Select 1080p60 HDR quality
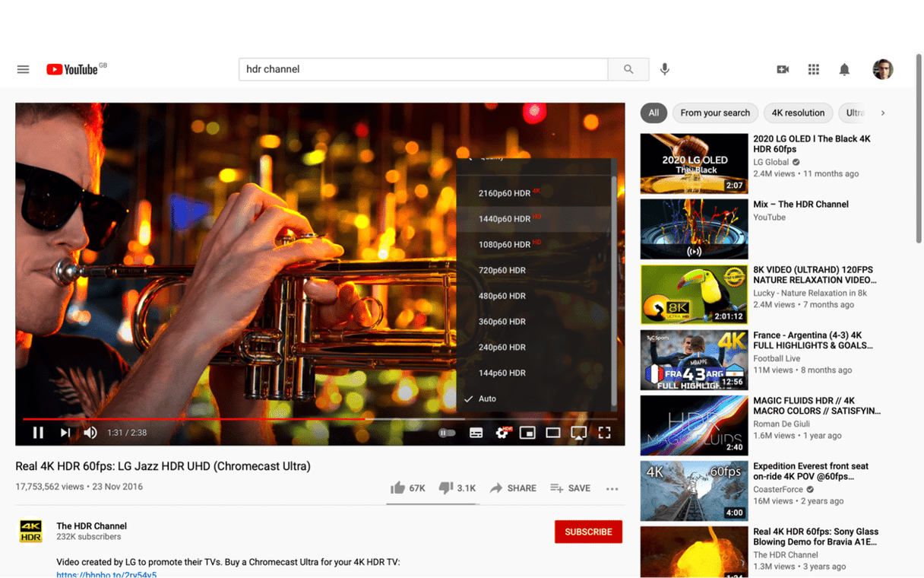The width and height of the screenshot is (924, 578). coord(533,245)
